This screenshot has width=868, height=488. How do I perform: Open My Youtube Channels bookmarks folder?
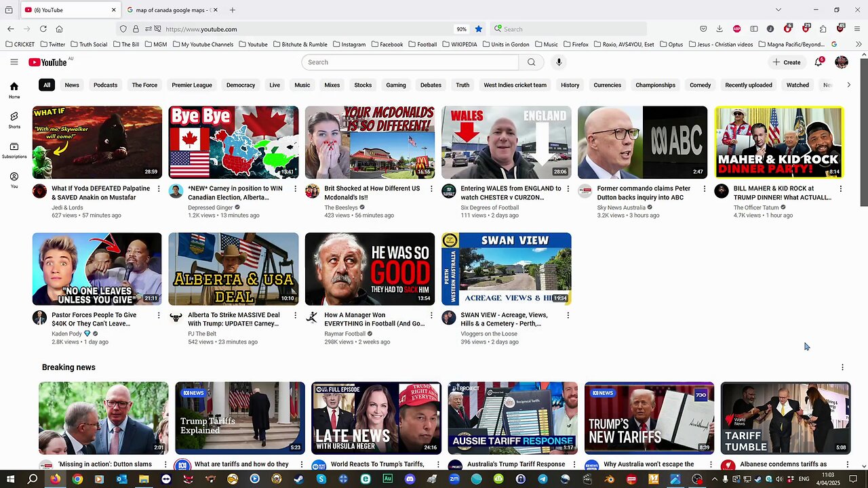point(203,44)
